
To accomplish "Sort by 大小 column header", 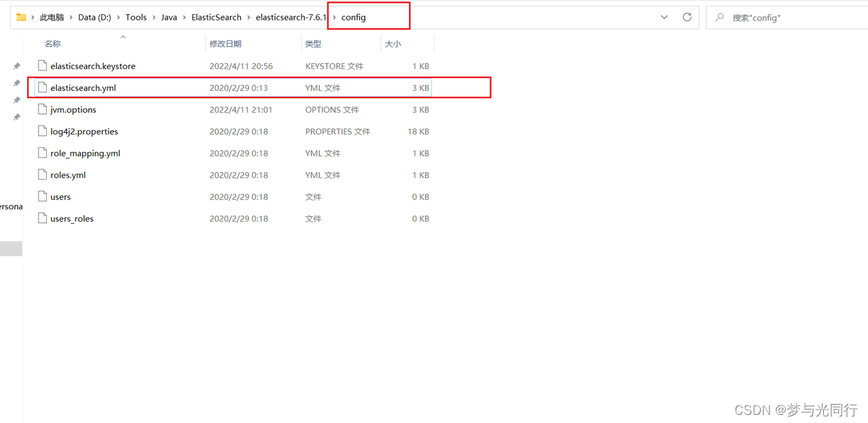I will coord(393,43).
